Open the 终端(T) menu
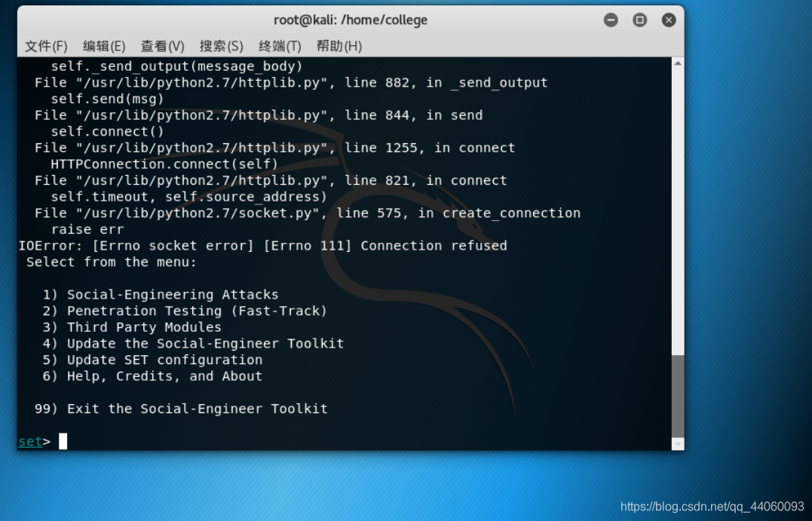The width and height of the screenshot is (812, 521). point(280,46)
